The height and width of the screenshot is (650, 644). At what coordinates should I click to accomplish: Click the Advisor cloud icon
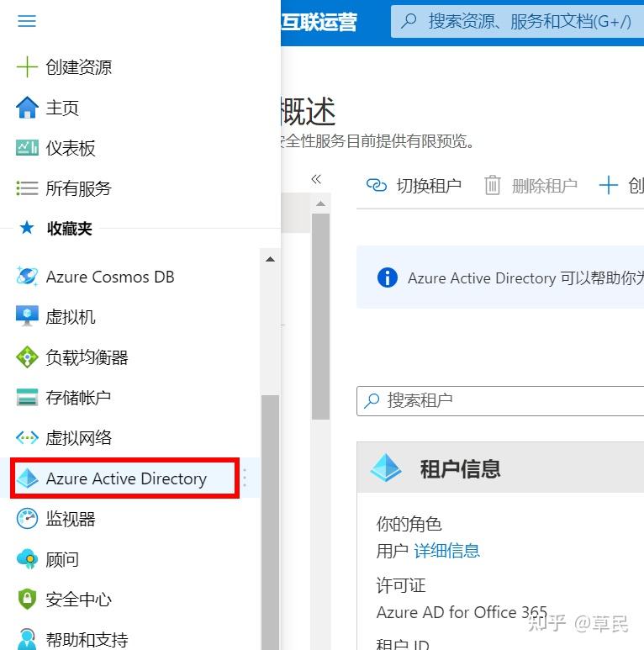point(27,559)
